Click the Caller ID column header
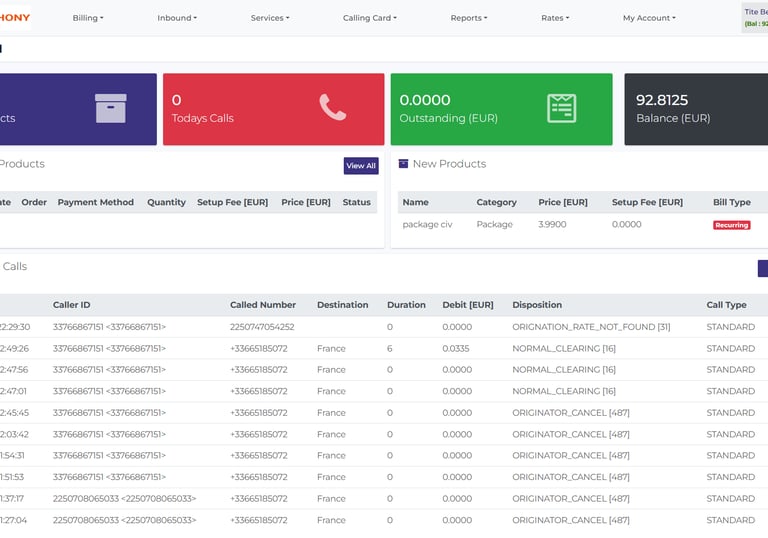 coord(72,305)
